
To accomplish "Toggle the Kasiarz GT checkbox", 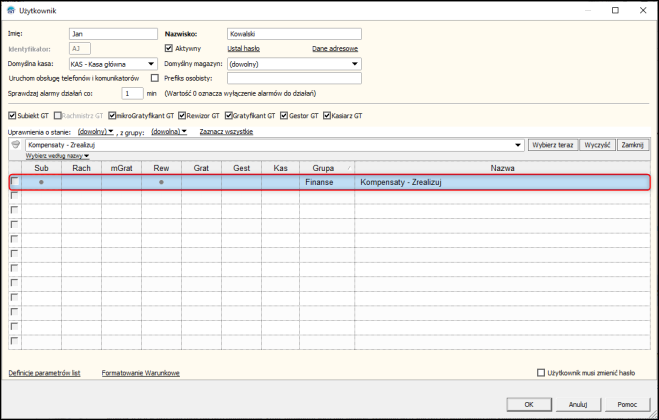I will [327, 115].
